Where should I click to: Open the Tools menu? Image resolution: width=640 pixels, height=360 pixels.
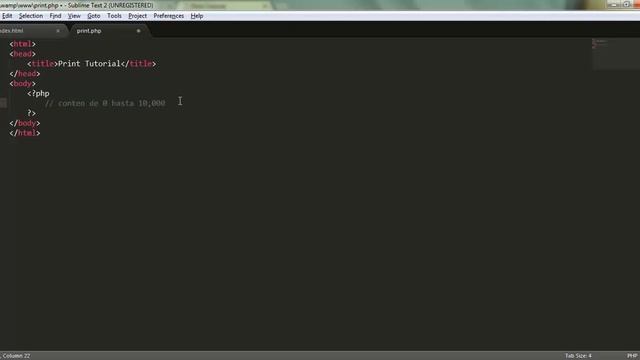[x=114, y=16]
